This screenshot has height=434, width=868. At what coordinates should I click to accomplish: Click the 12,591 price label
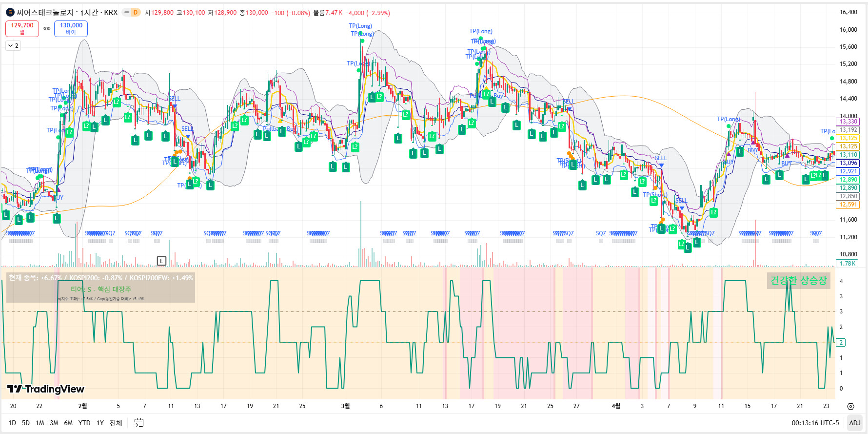tap(848, 205)
